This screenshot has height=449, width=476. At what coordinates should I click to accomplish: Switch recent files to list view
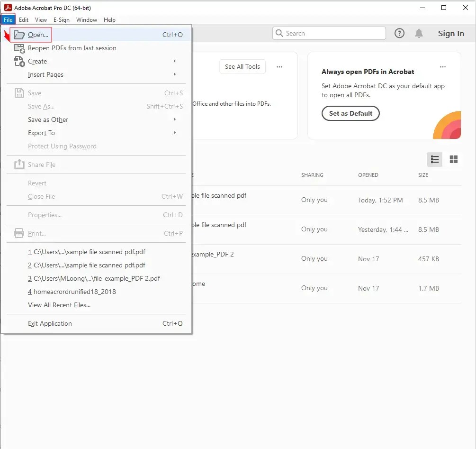[x=434, y=159]
